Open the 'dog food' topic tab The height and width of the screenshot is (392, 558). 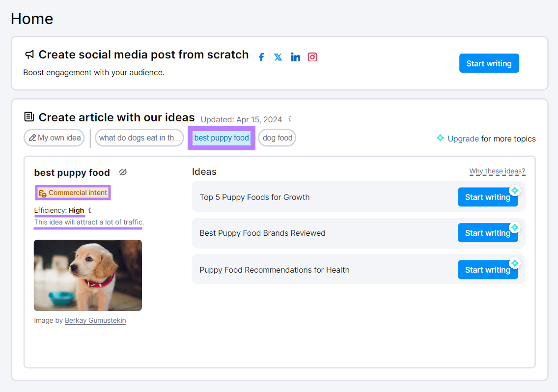point(278,138)
